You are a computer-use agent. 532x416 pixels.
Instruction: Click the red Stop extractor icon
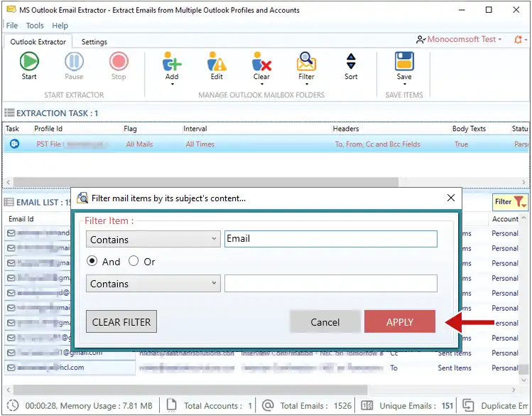[x=119, y=61]
